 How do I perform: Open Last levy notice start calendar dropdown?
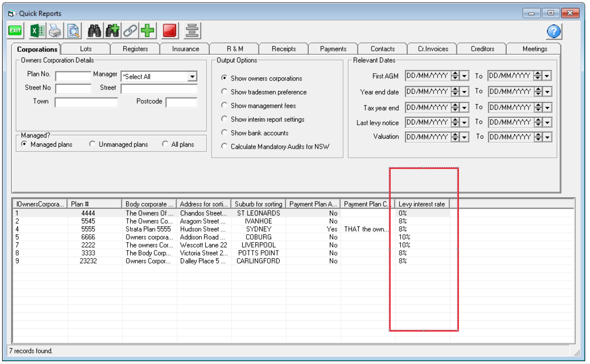pyautogui.click(x=465, y=122)
